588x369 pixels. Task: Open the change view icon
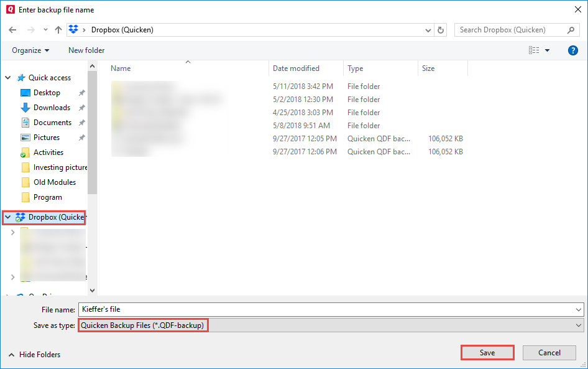(x=534, y=50)
